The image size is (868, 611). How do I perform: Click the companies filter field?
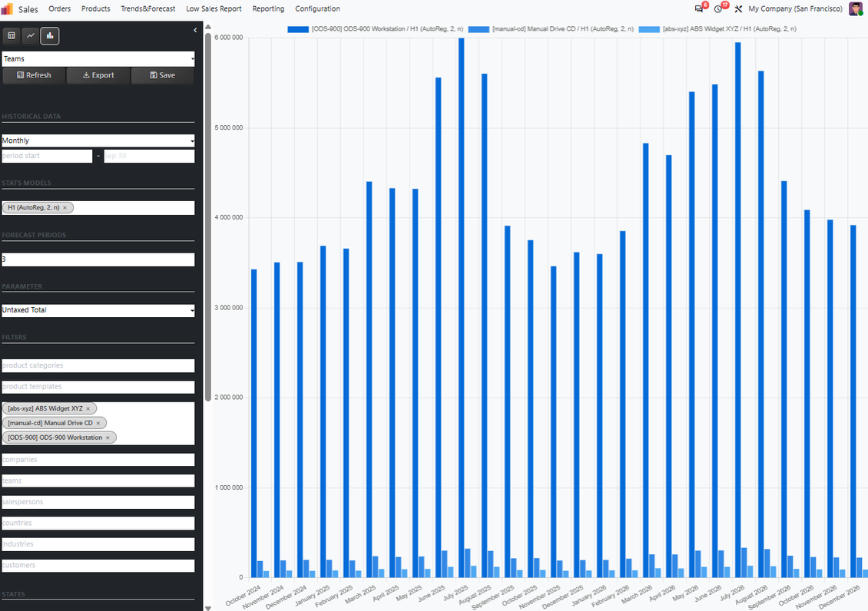pyautogui.click(x=98, y=460)
